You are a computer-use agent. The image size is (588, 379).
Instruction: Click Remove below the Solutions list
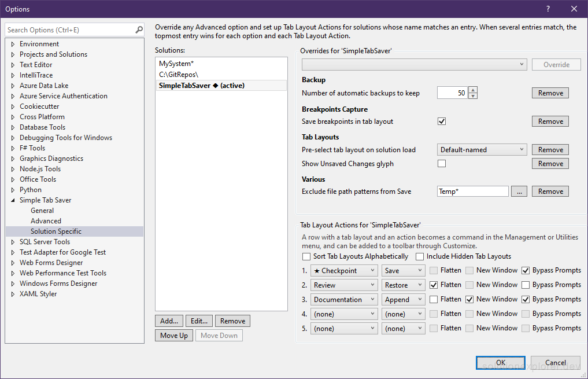coord(232,321)
